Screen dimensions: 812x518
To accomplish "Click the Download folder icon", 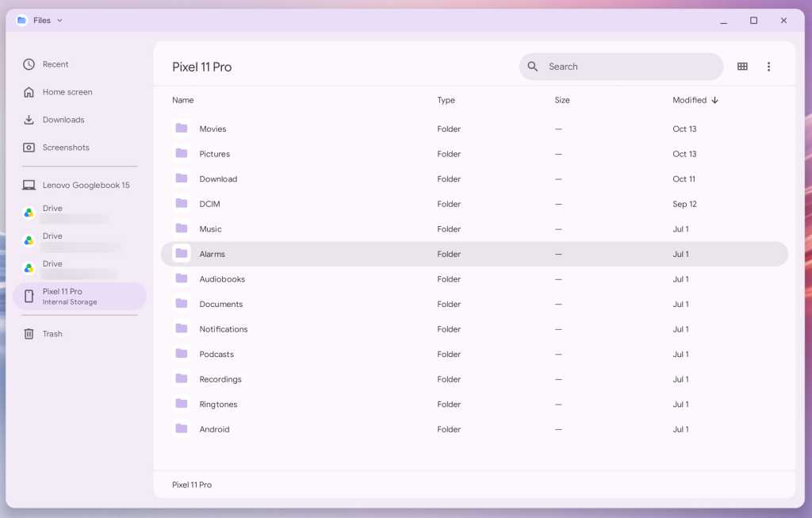I will (x=182, y=178).
